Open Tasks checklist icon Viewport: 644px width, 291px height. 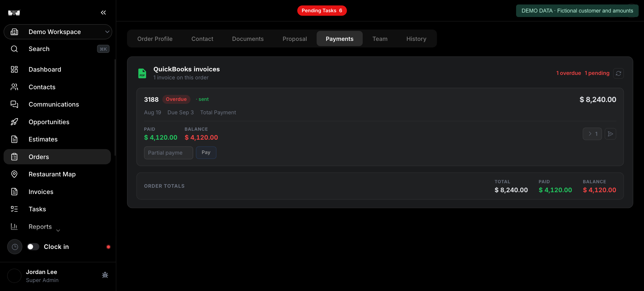click(x=14, y=209)
